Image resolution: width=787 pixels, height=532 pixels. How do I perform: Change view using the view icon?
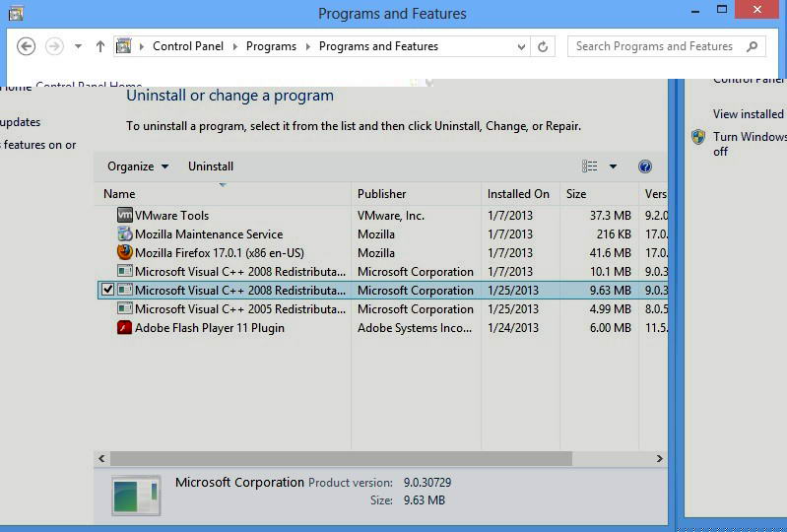click(590, 166)
